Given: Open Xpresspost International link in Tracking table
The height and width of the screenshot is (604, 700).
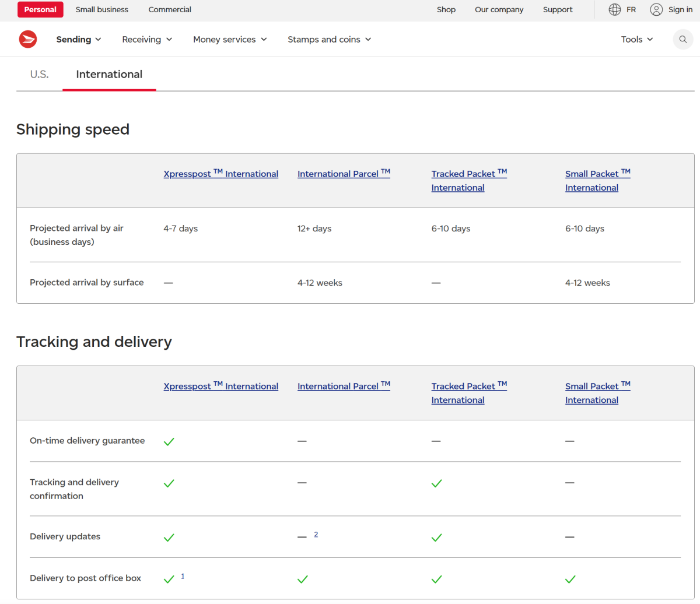Looking at the screenshot, I should [x=221, y=386].
